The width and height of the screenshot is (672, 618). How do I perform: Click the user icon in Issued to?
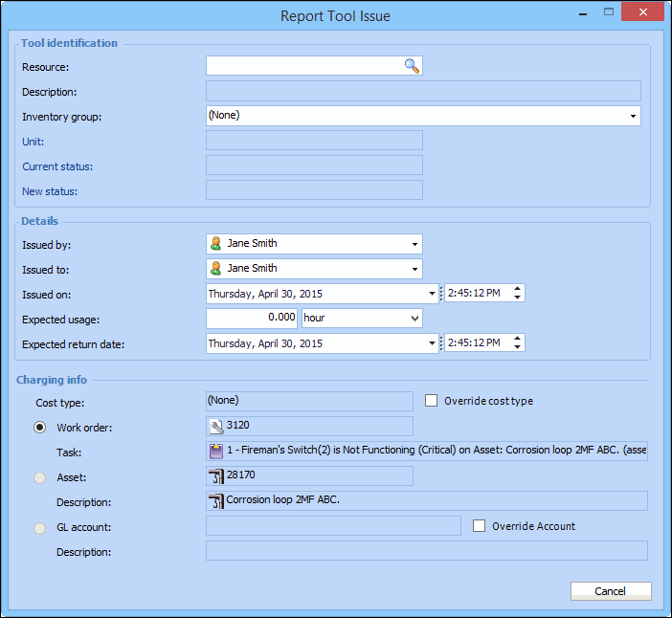click(216, 269)
